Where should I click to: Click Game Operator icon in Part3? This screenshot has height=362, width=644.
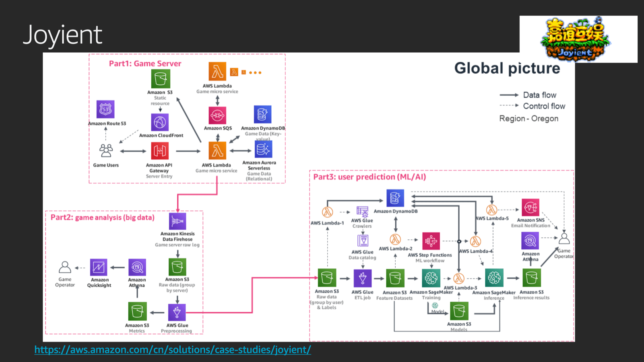[564, 239]
